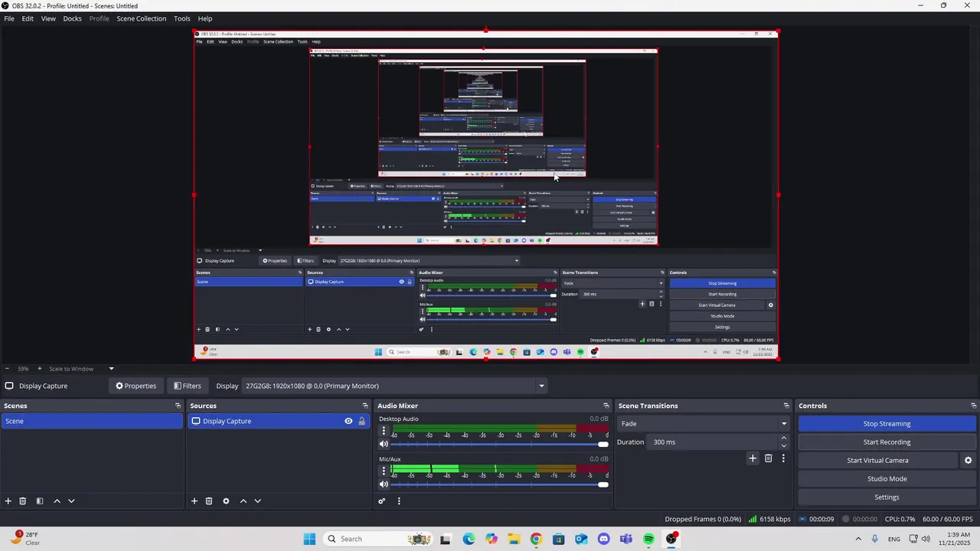Image resolution: width=980 pixels, height=551 pixels.
Task: Open Audio Mixer bottom three-dot menu
Action: [x=399, y=501]
